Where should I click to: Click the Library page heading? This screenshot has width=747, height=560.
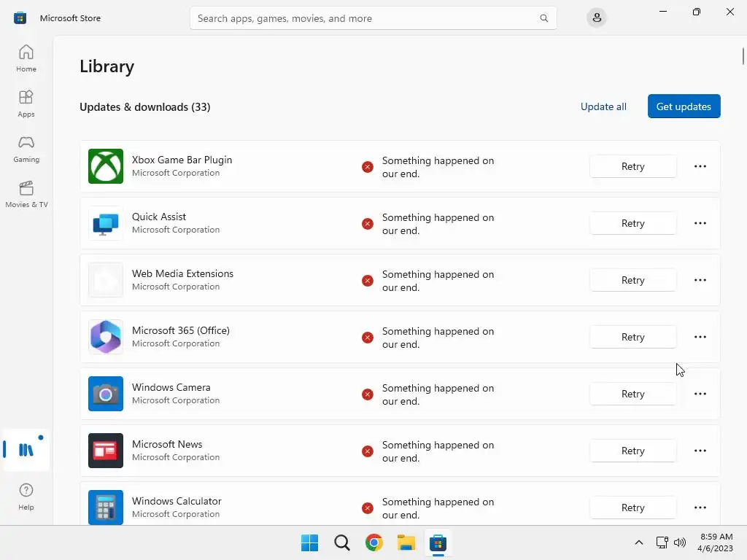[x=107, y=66]
